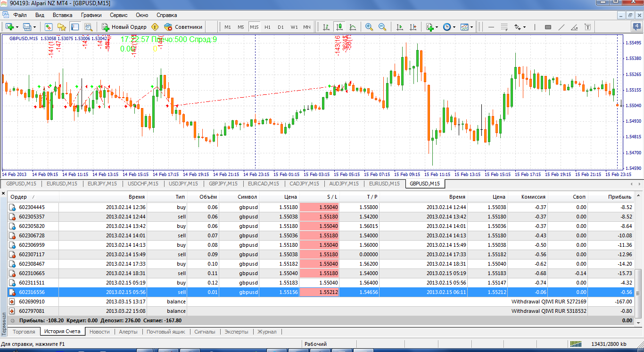Open the notifications chat icon showing 4
644x352 pixels.
(x=636, y=27)
